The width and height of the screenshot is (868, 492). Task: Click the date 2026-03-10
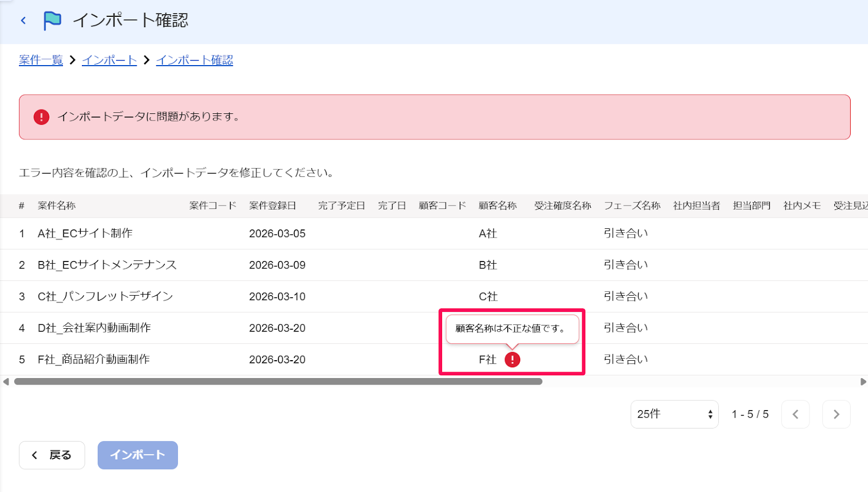coord(277,297)
